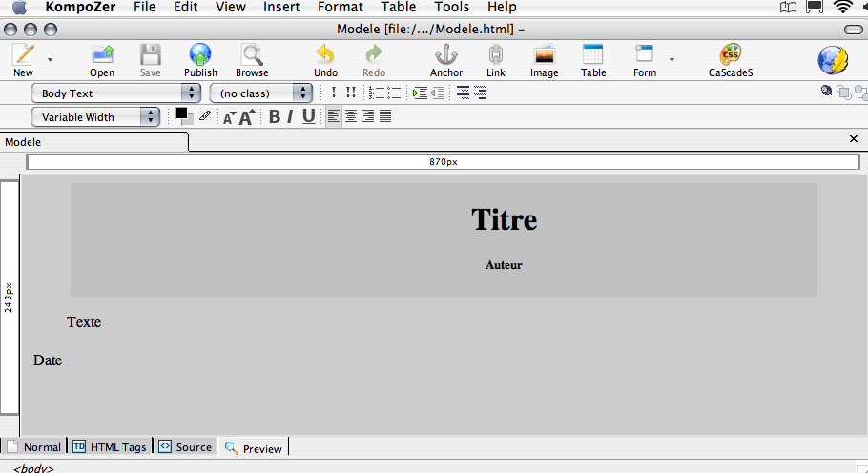Click the background color swatch
This screenshot has height=473, width=868.
pos(190,121)
